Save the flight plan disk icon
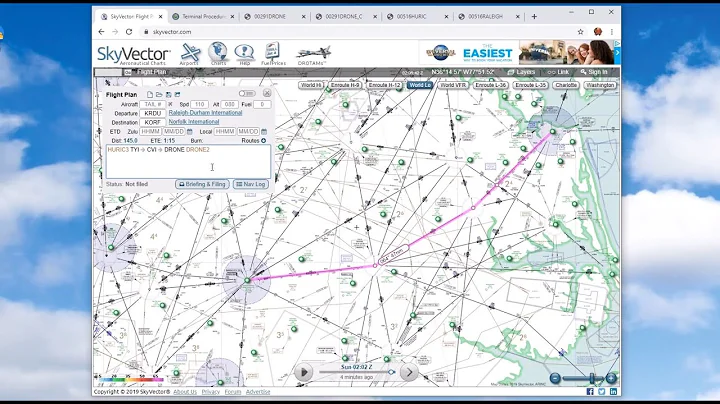This screenshot has width=720, height=404. [x=169, y=95]
